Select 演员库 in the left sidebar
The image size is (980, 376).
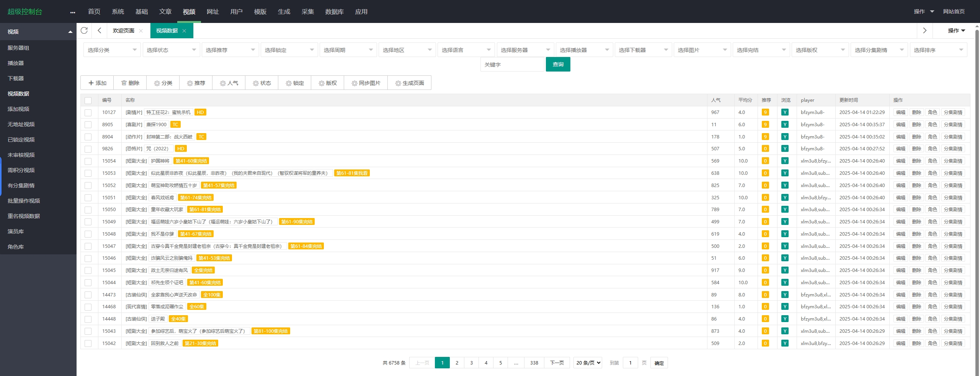tap(16, 231)
